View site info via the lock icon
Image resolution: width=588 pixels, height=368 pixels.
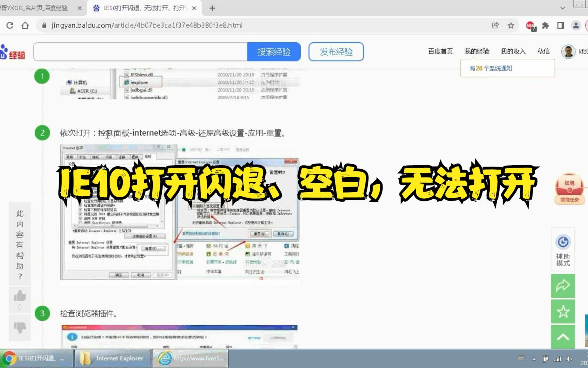pos(44,25)
